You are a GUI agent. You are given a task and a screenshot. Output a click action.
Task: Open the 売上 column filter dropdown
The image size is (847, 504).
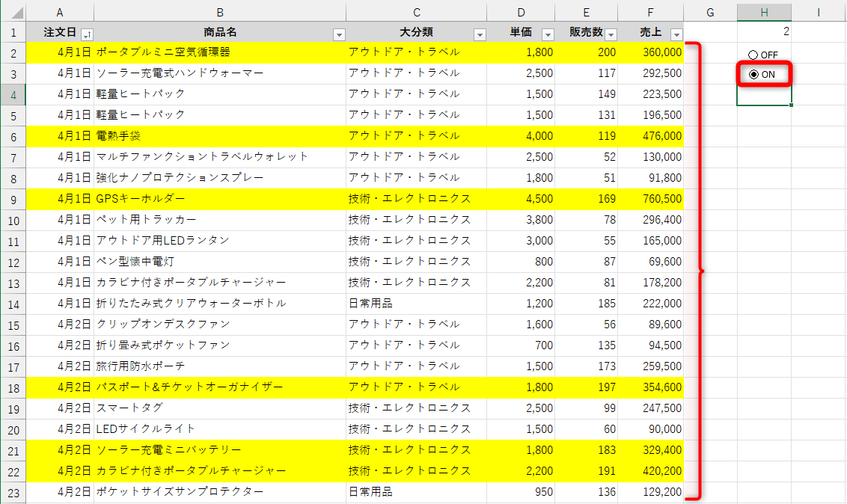pyautogui.click(x=676, y=33)
